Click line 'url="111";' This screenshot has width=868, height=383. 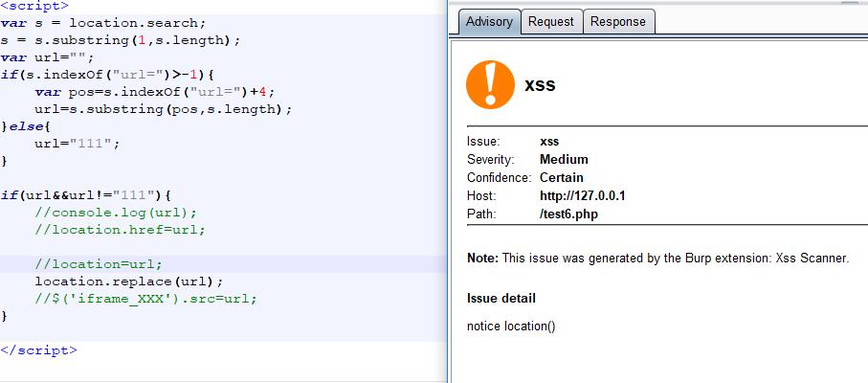coord(77,144)
